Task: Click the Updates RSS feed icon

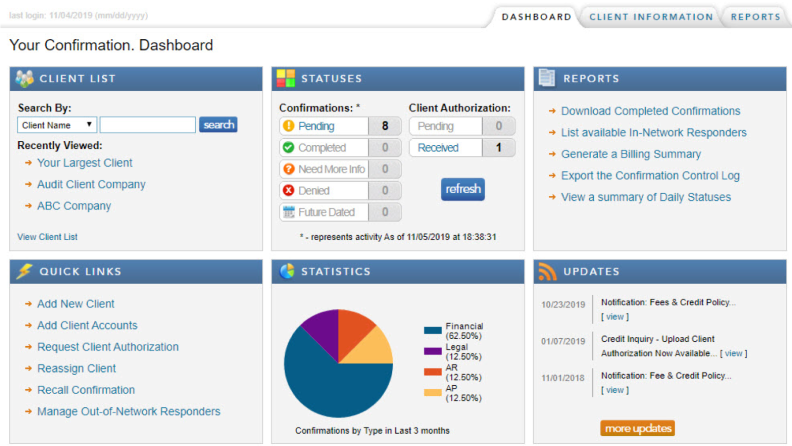Action: pyautogui.click(x=546, y=271)
